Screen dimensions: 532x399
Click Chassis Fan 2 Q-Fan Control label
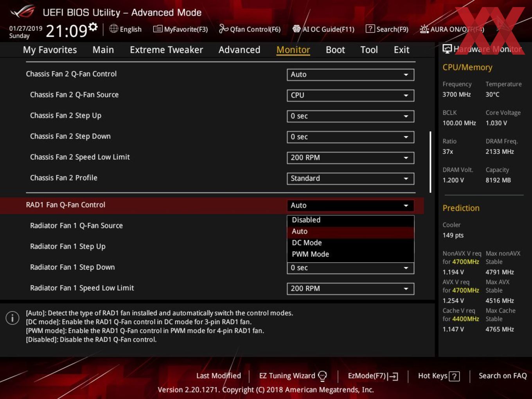[x=71, y=74]
